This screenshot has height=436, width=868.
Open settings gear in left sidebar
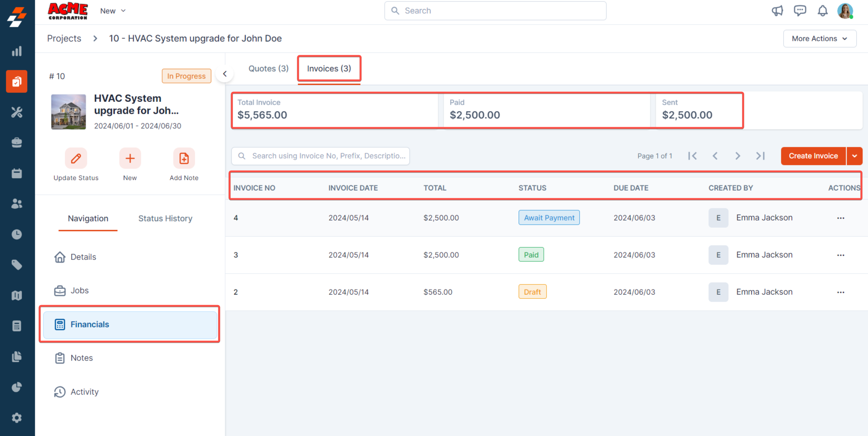(x=17, y=417)
